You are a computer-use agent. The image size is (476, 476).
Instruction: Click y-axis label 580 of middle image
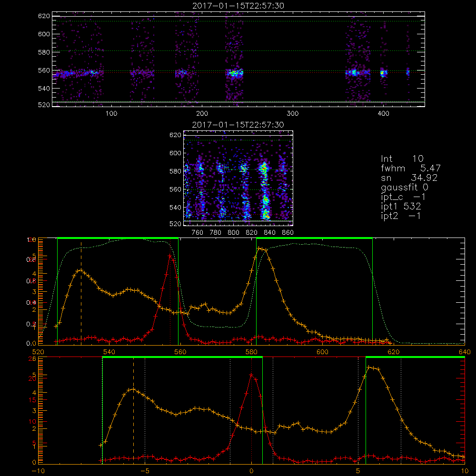pos(175,171)
